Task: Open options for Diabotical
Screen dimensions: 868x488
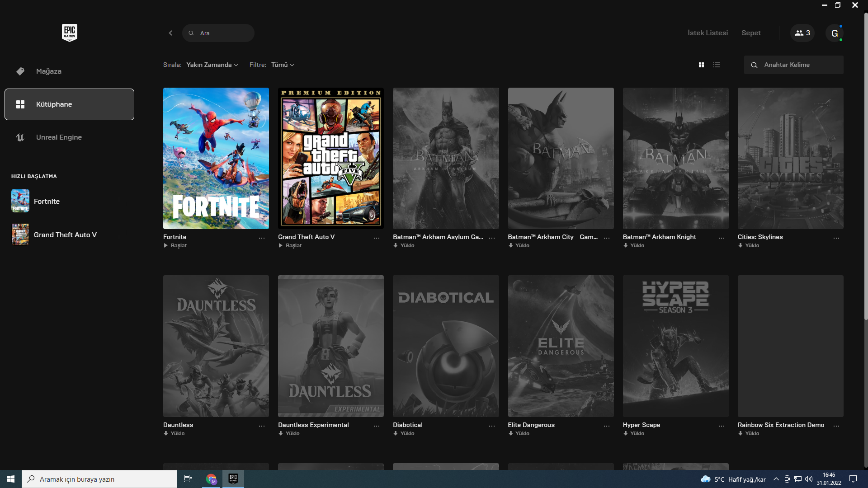Action: click(x=492, y=426)
